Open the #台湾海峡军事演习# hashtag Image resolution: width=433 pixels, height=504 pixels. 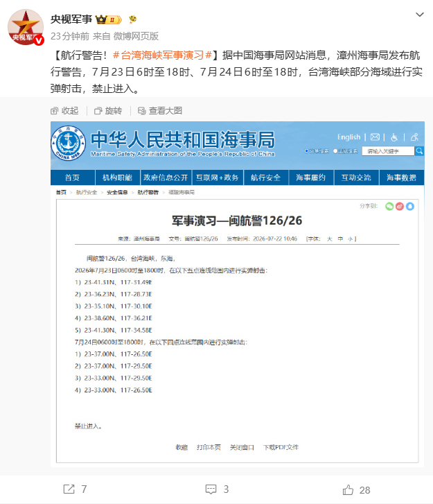[162, 55]
